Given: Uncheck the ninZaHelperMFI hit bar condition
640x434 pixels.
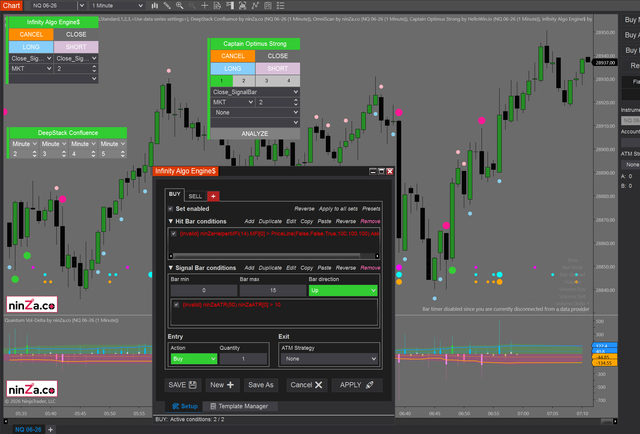Looking at the screenshot, I should coord(174,234).
